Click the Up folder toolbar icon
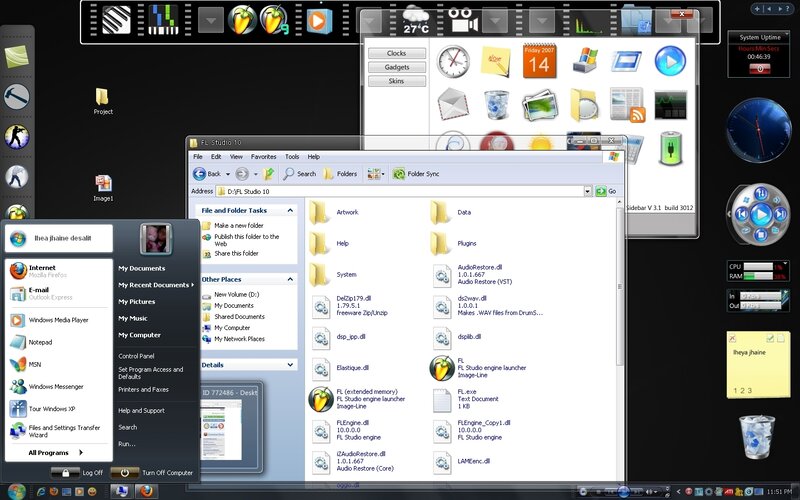Viewport: 800px width, 500px height. coord(269,174)
